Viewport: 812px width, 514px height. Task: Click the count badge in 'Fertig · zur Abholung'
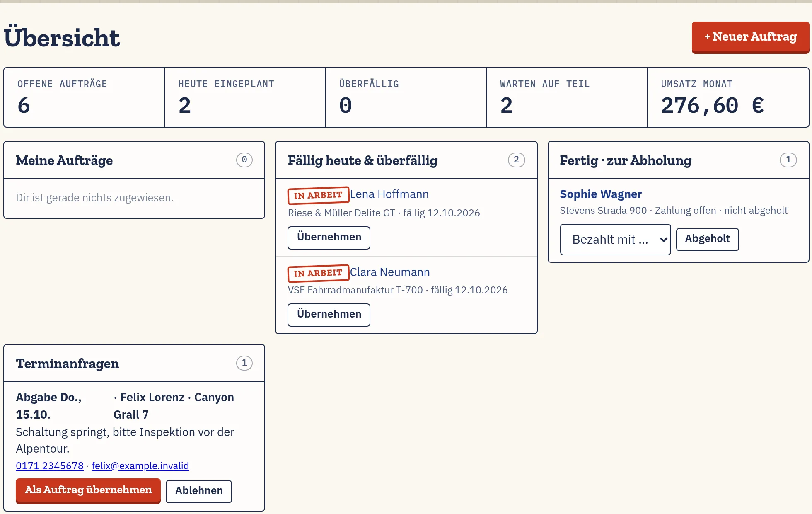pos(788,160)
